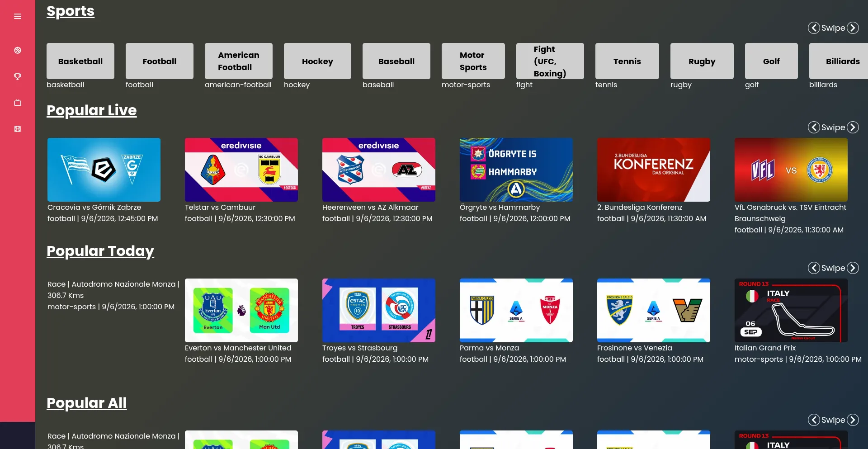
Task: Click the "Örgryte vs Hammarby" title text
Action: (x=500, y=208)
